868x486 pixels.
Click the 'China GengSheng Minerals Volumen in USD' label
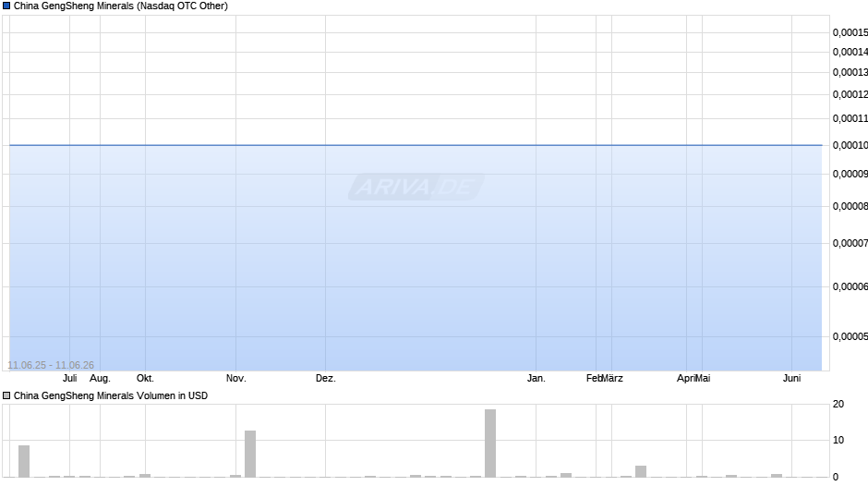pyautogui.click(x=111, y=395)
